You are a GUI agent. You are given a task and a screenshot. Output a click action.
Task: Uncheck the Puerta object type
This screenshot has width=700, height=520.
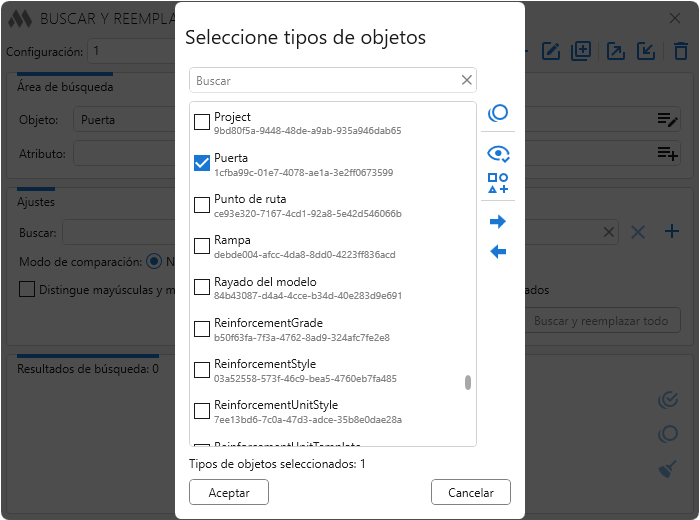tap(202, 164)
